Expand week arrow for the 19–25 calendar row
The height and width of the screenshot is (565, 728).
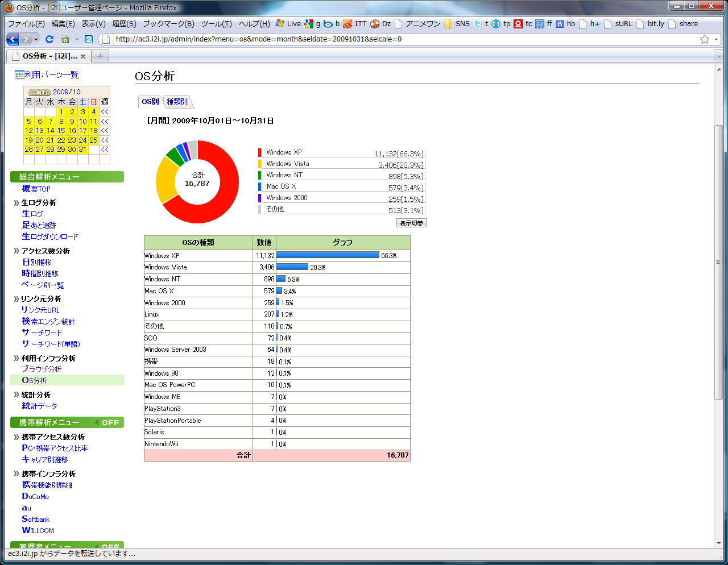(105, 140)
